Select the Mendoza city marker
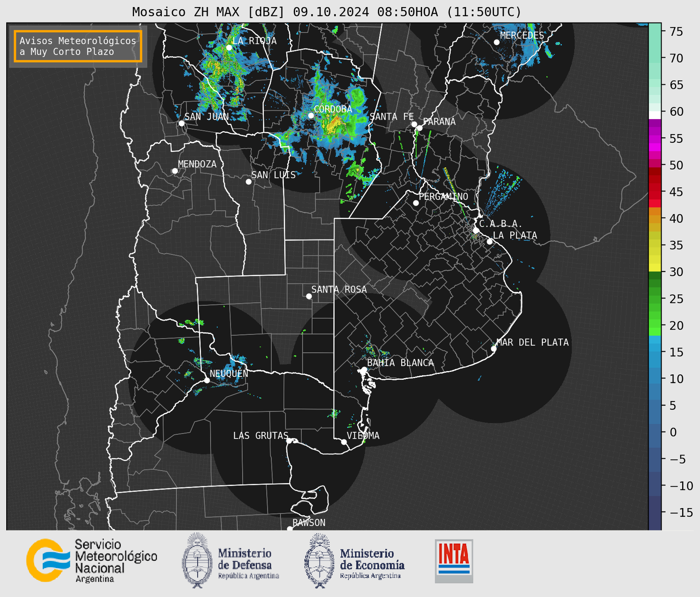Image resolution: width=700 pixels, height=597 pixels. click(175, 171)
